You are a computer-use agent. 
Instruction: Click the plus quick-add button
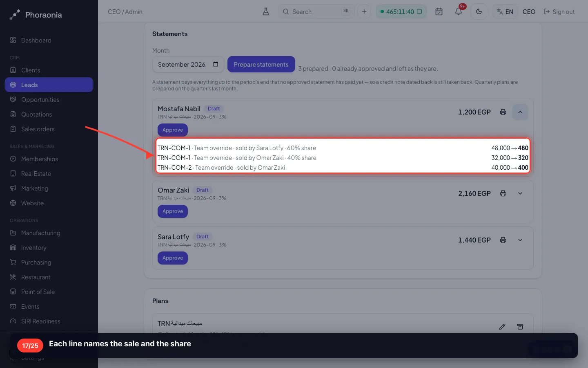click(x=364, y=11)
